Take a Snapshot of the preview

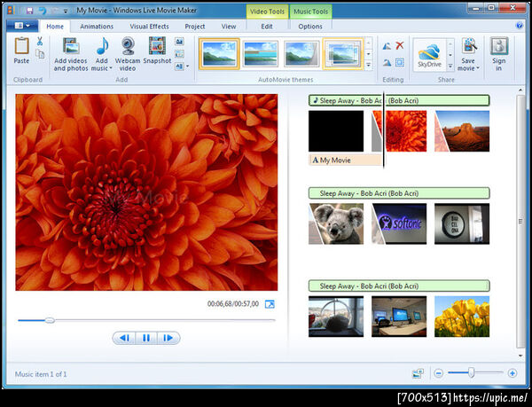(x=157, y=51)
